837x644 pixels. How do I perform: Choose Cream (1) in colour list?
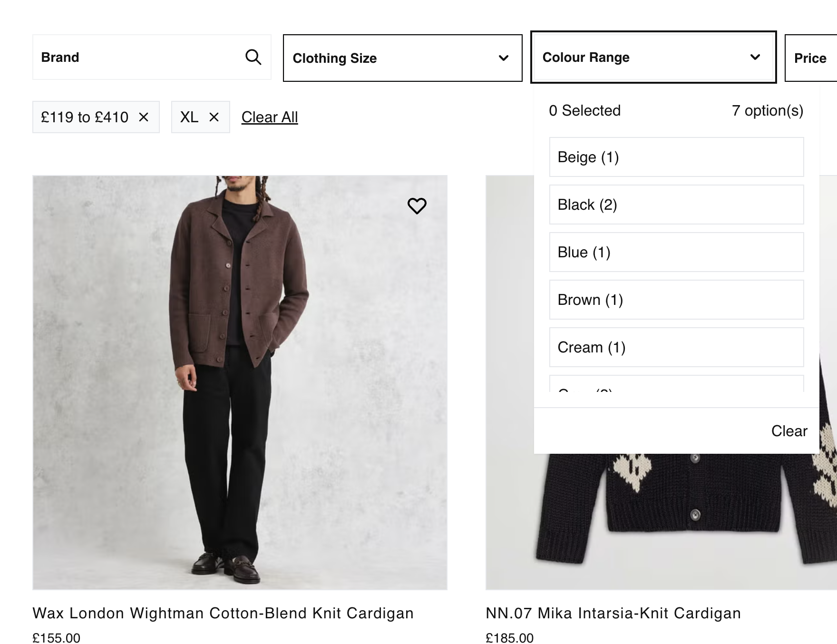pyautogui.click(x=676, y=347)
